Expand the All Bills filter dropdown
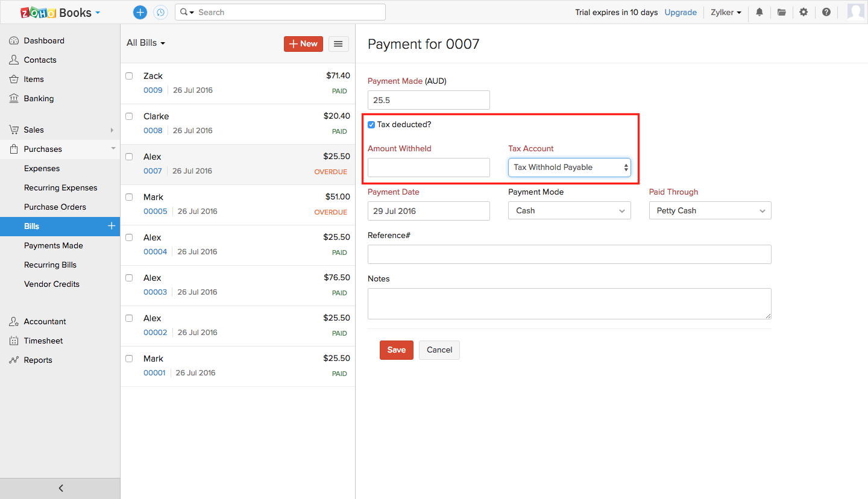The height and width of the screenshot is (499, 868). click(x=145, y=43)
